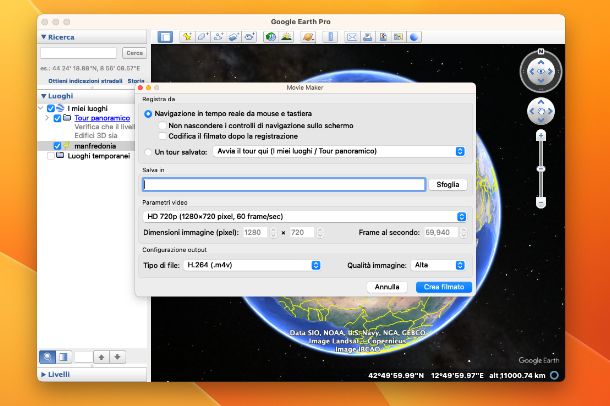Click the image height 720 field

(302, 233)
